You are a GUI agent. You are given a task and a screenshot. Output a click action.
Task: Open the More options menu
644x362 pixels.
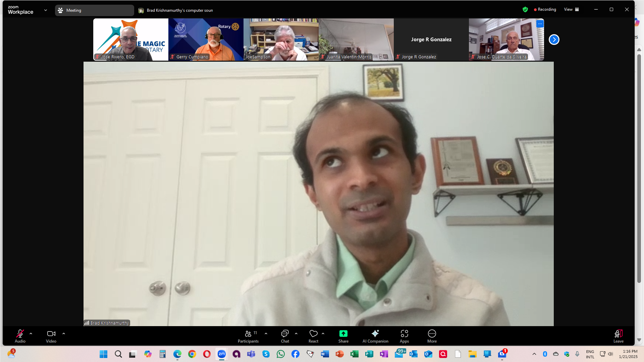432,336
